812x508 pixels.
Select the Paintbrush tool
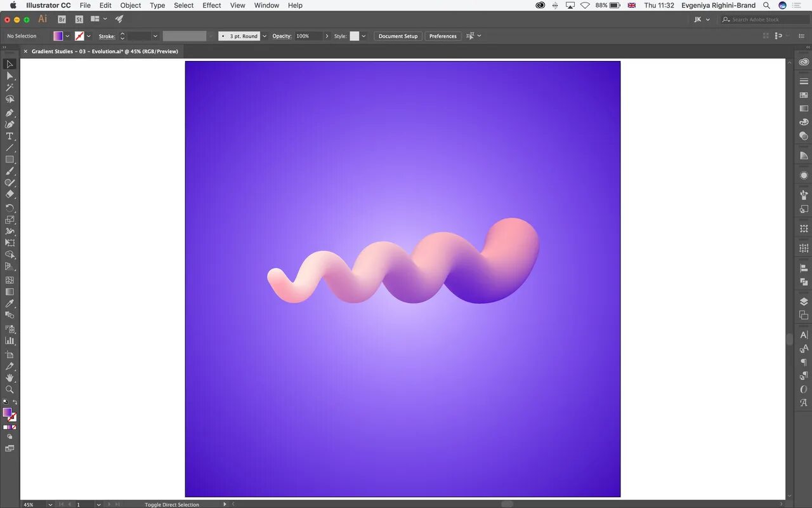tap(10, 171)
